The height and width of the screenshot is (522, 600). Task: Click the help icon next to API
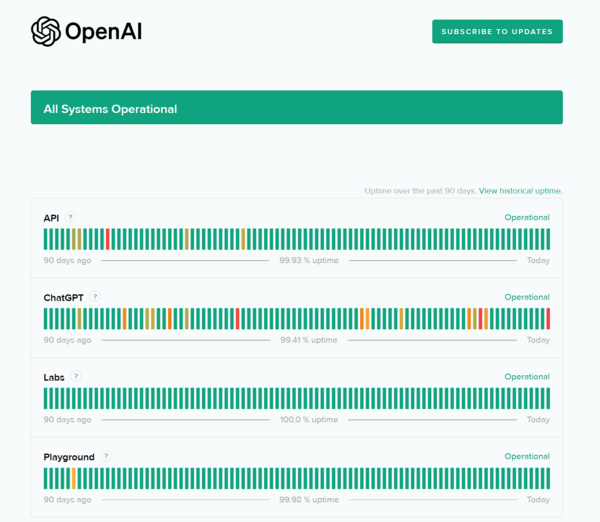[71, 217]
